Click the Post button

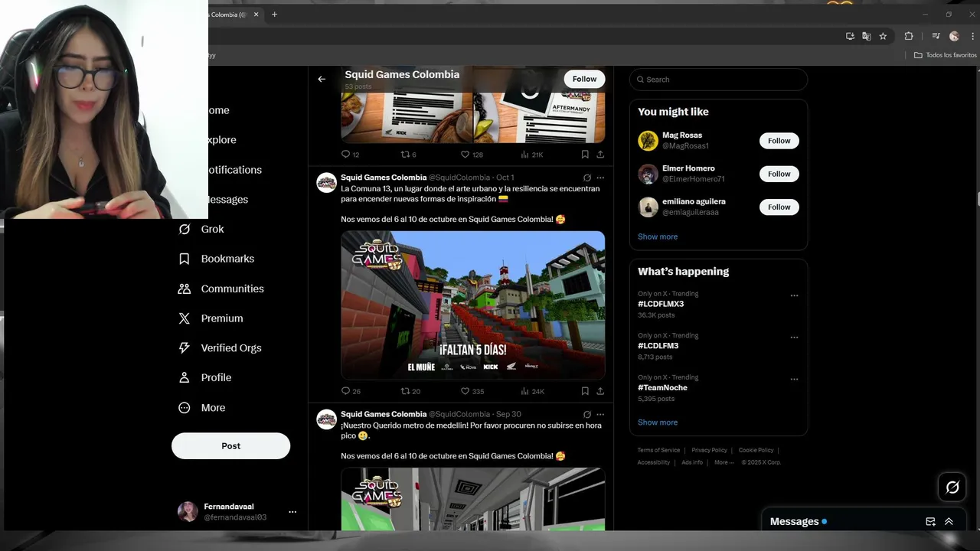(x=230, y=446)
